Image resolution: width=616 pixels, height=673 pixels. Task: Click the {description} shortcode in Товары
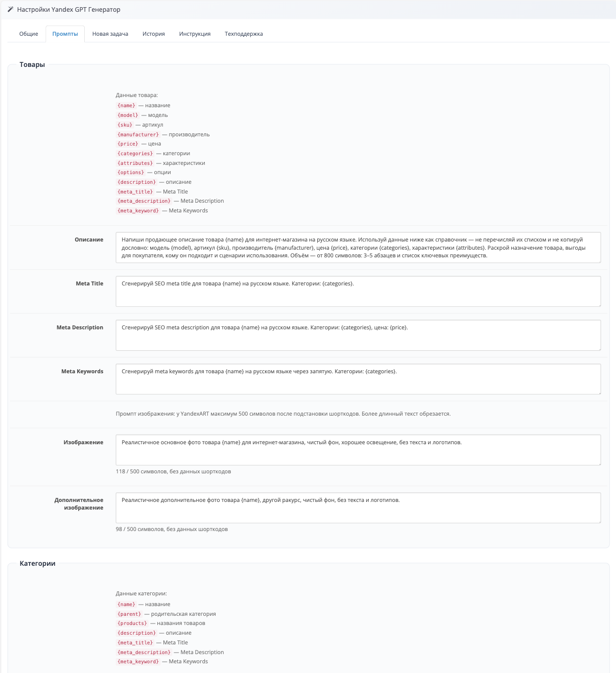pyautogui.click(x=136, y=182)
